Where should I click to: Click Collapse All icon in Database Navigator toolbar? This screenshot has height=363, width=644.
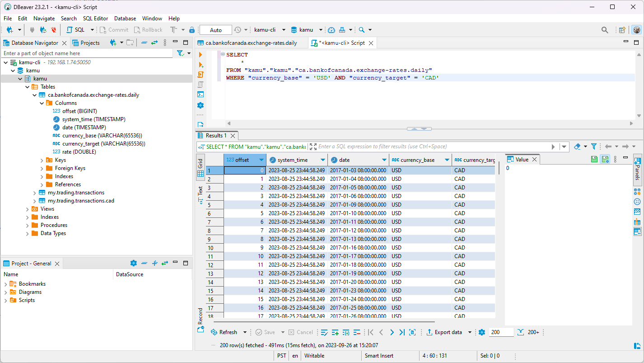(x=144, y=43)
